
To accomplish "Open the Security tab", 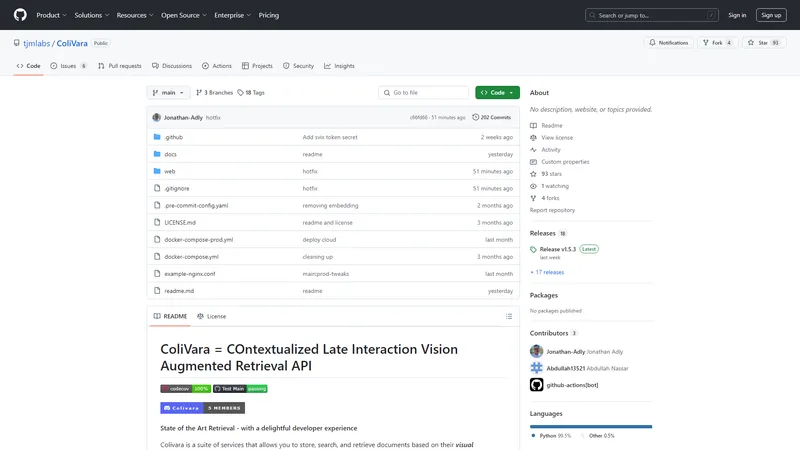I will tap(298, 66).
